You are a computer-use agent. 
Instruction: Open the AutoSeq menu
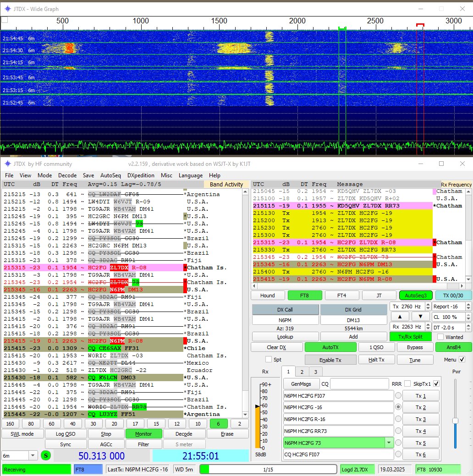110,175
